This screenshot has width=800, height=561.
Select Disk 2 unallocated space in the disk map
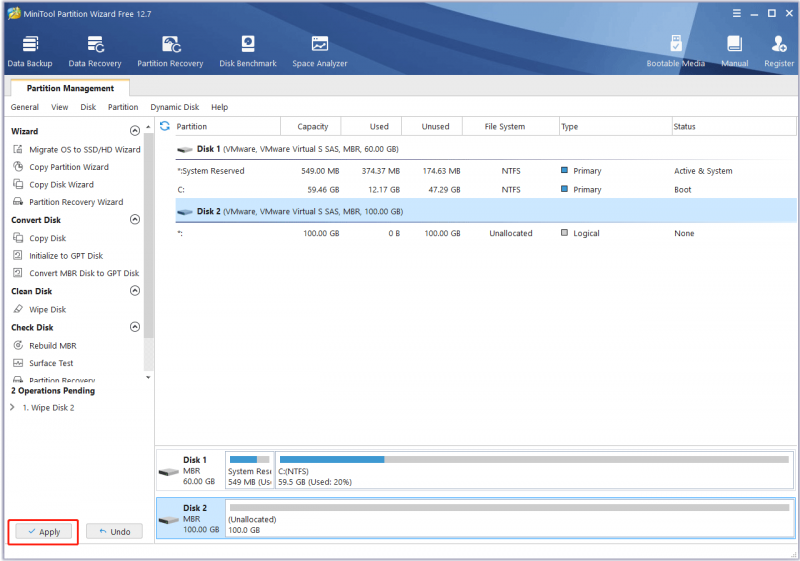tap(510, 519)
